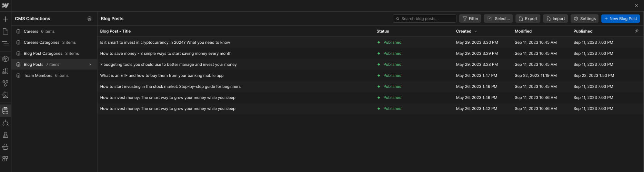Image resolution: width=644 pixels, height=172 pixels.
Task: Click the Webflow logo icon
Action: click(6, 6)
